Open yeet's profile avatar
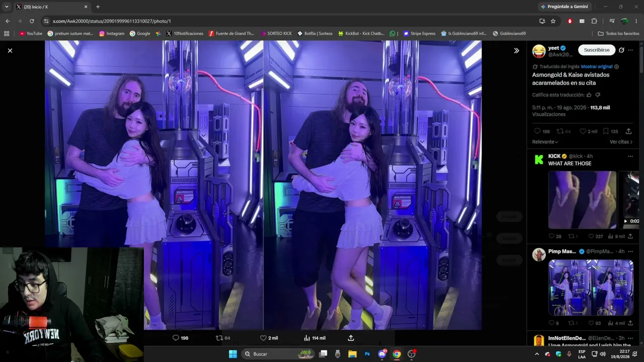Image resolution: width=644 pixels, height=362 pixels. coord(539,50)
